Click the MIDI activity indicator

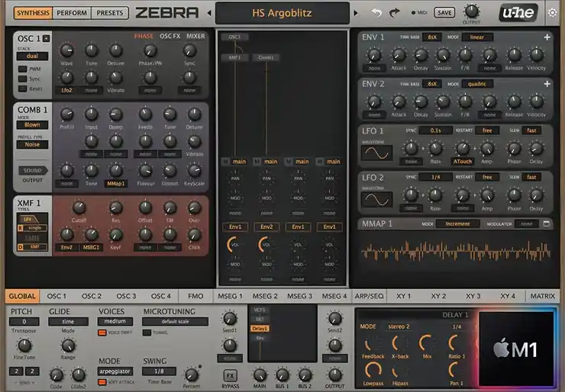click(x=413, y=13)
